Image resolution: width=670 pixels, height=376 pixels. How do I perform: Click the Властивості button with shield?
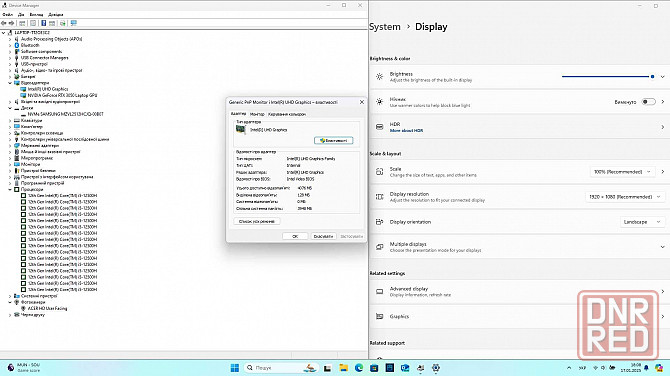(333, 140)
